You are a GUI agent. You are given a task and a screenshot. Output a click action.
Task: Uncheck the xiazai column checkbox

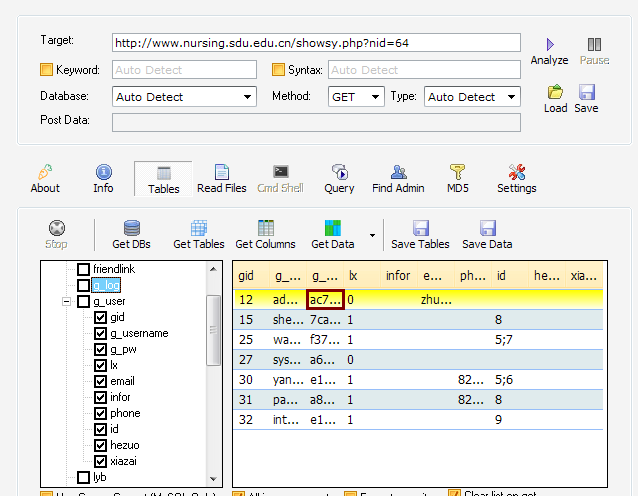[101, 461]
